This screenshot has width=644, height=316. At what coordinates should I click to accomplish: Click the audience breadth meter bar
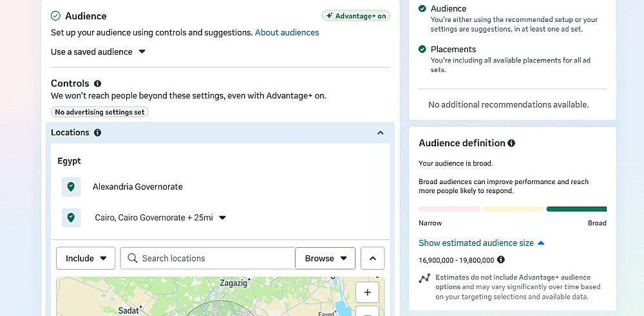coord(513,209)
